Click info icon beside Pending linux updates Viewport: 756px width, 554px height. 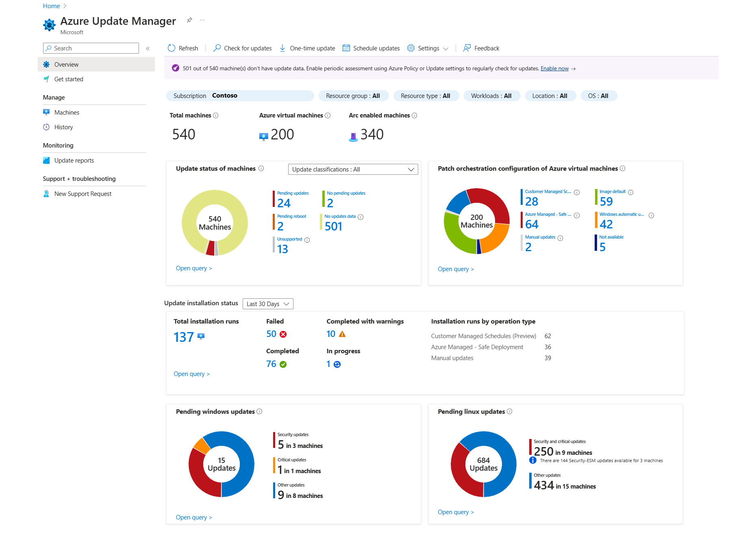pos(510,411)
